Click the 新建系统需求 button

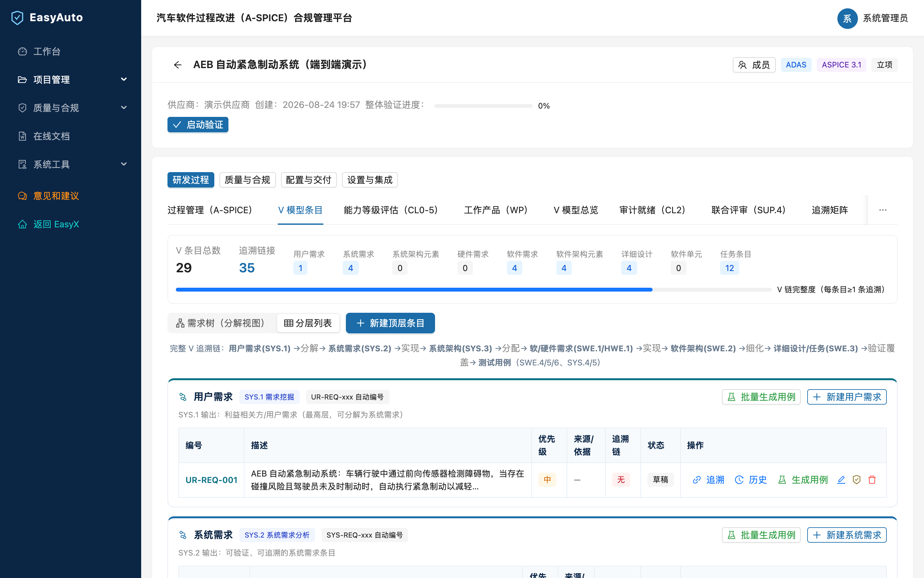click(847, 535)
